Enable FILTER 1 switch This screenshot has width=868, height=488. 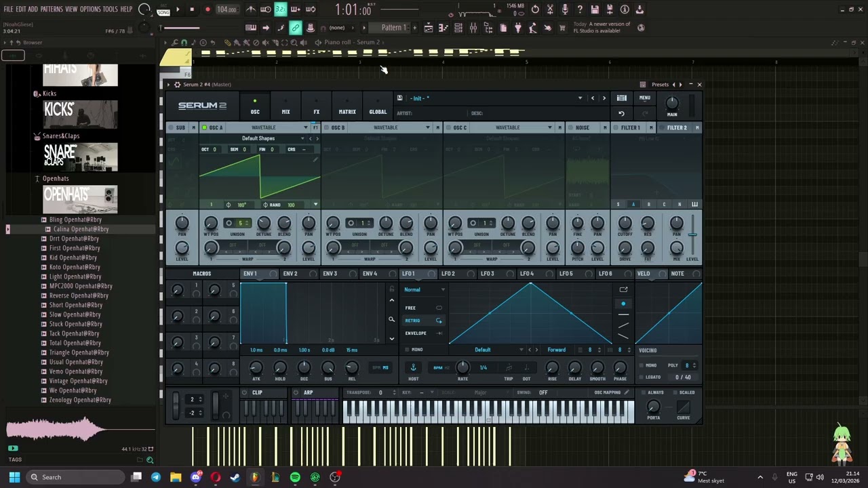616,127
